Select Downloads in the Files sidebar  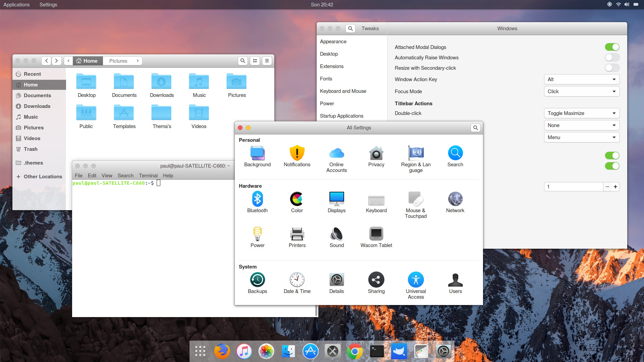pyautogui.click(x=37, y=106)
